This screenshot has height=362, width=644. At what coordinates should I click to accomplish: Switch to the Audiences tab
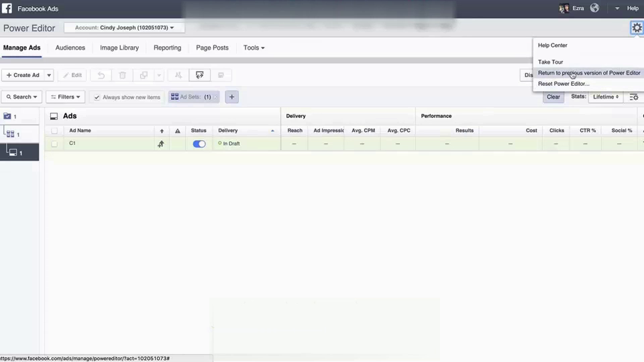coord(70,48)
